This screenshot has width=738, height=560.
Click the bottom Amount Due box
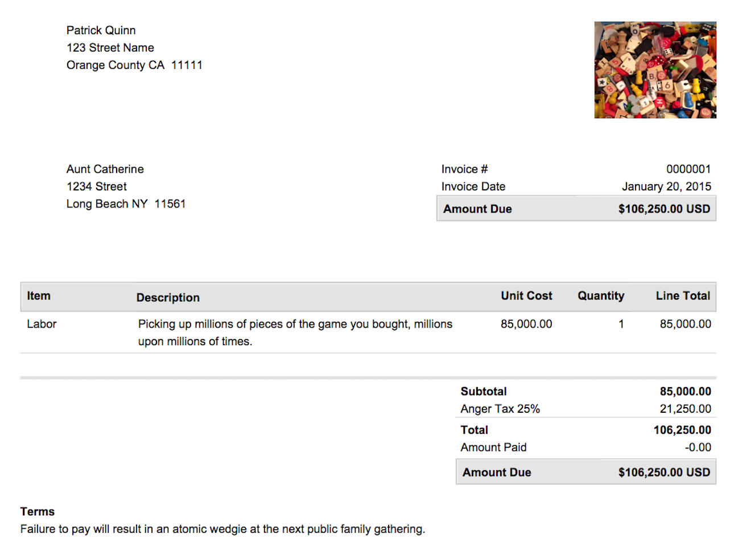coord(586,472)
